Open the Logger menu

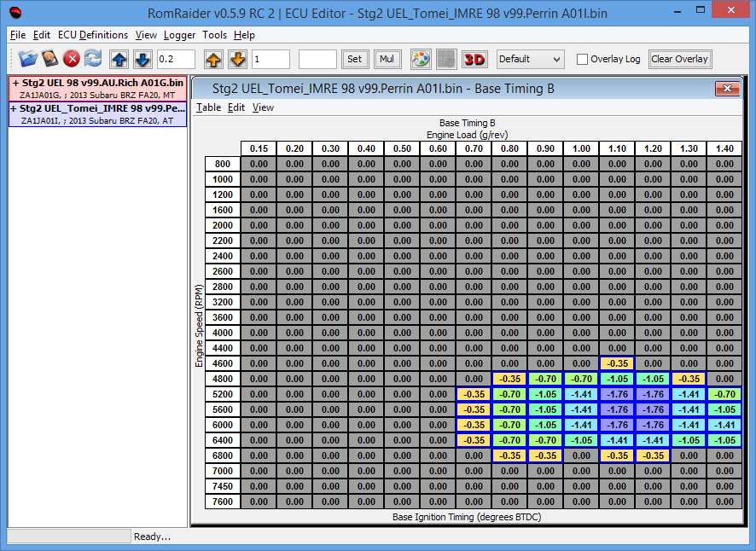coord(179,35)
